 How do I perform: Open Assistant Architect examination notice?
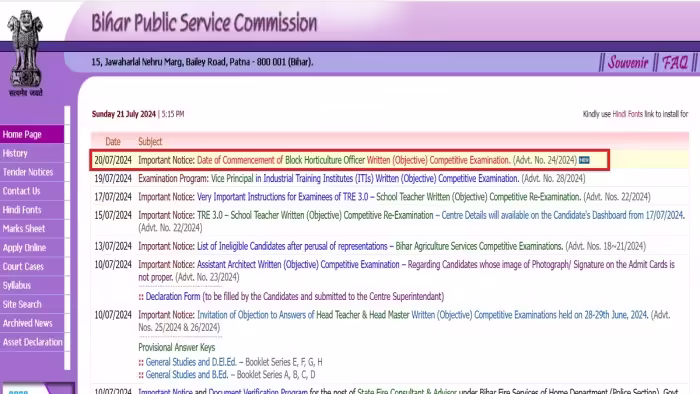coord(298,265)
